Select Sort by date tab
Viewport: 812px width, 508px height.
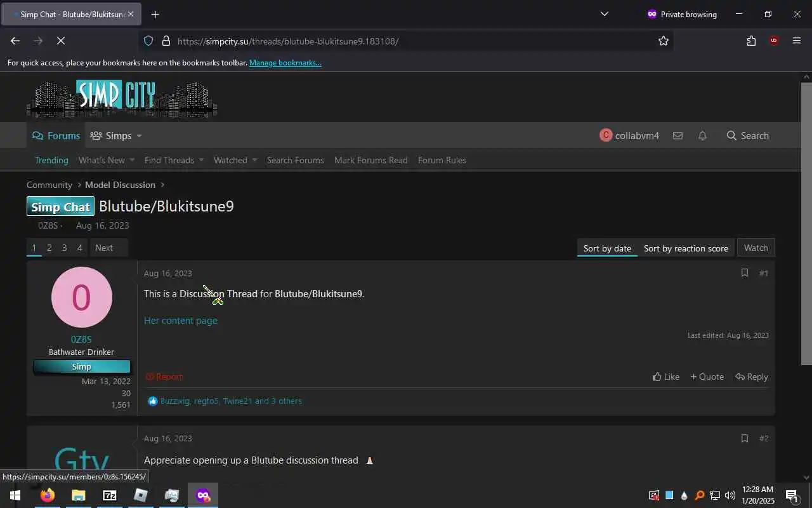[607, 248]
